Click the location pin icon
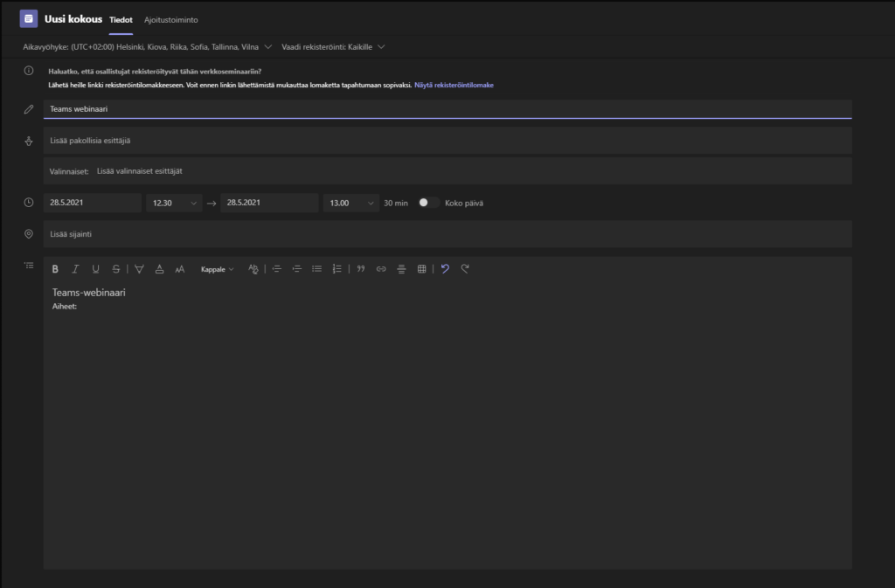Image resolution: width=895 pixels, height=588 pixels. pos(29,234)
